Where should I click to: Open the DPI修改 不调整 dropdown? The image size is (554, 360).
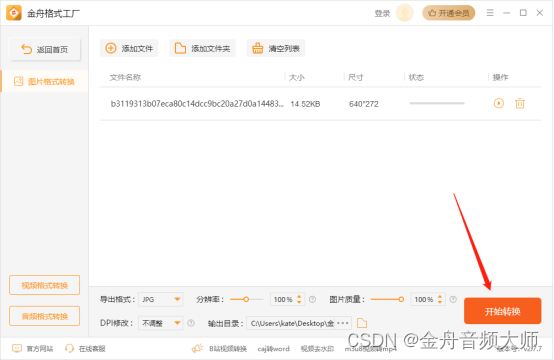coord(161,323)
